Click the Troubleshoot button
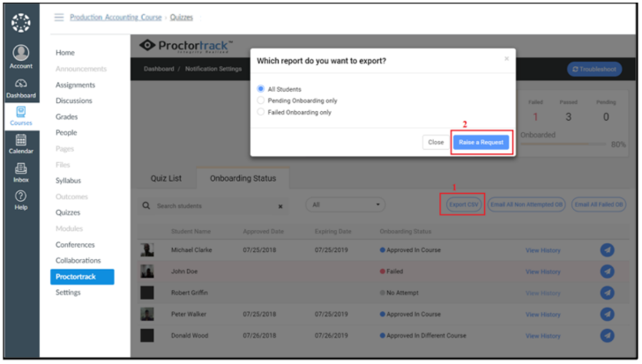The image size is (642, 364). (x=594, y=69)
